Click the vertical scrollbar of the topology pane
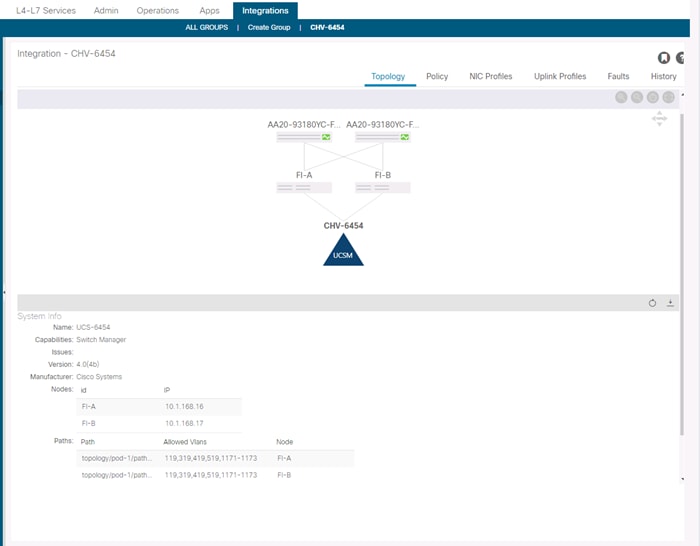This screenshot has height=546, width=700. (682, 274)
